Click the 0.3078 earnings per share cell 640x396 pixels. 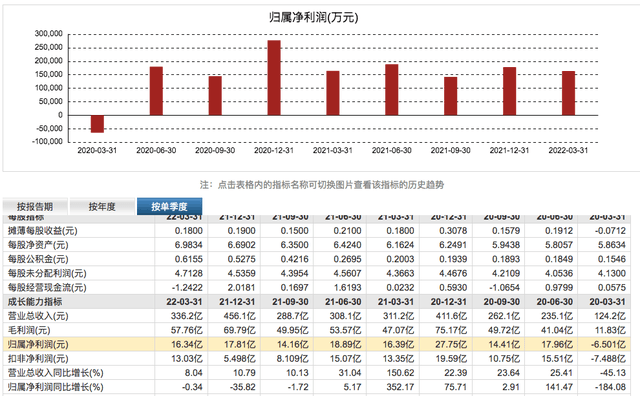click(453, 231)
